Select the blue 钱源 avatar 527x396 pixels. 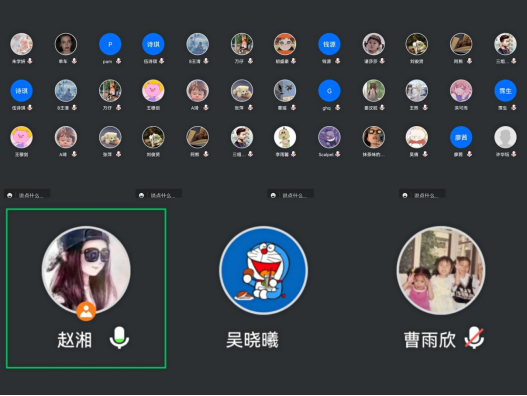pyautogui.click(x=329, y=44)
